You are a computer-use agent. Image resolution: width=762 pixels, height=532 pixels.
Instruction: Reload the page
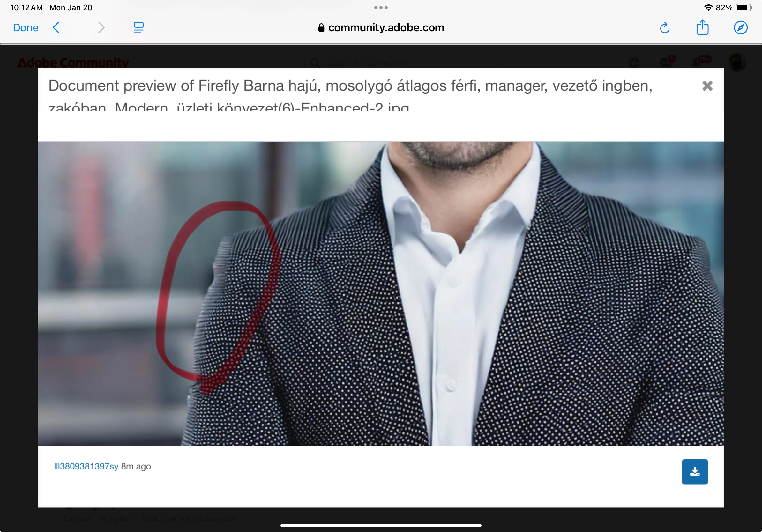[664, 28]
